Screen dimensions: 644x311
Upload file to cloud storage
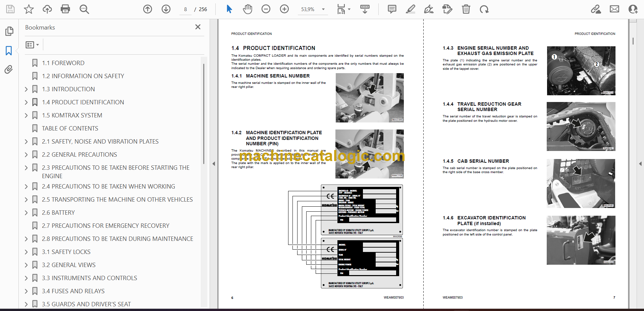47,9
